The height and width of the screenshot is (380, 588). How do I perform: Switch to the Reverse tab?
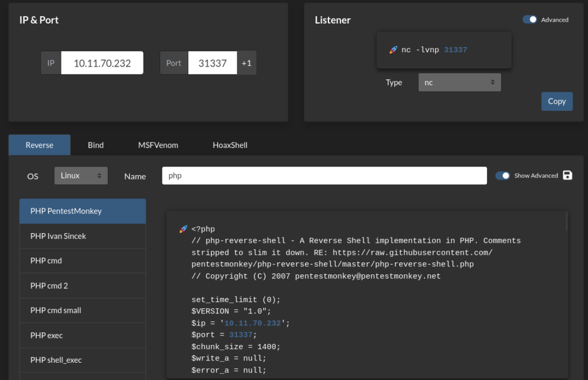tap(40, 145)
